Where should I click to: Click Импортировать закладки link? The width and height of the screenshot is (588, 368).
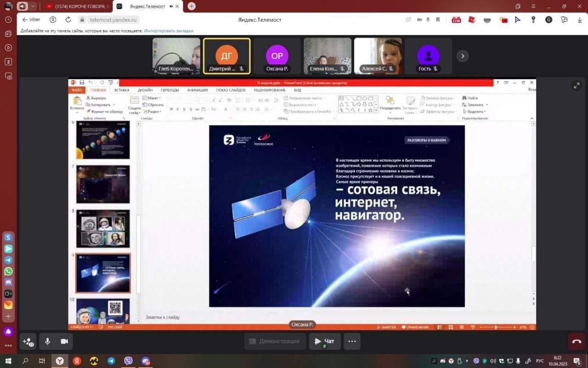(169, 31)
